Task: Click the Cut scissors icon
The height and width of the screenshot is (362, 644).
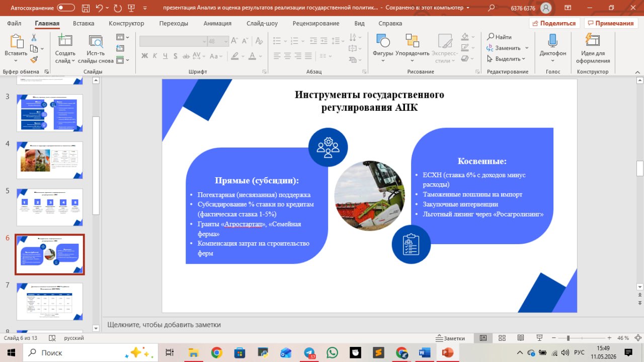Action: click(34, 38)
